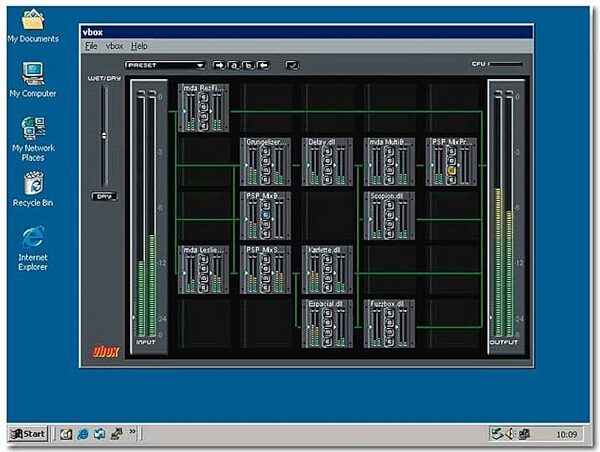Click top button in Espacial.dll module

(x=328, y=314)
